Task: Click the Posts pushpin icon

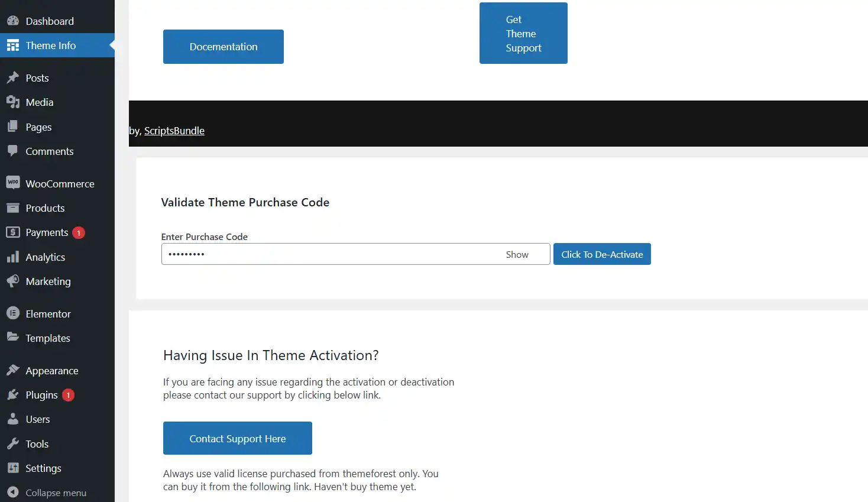Action: (x=13, y=78)
